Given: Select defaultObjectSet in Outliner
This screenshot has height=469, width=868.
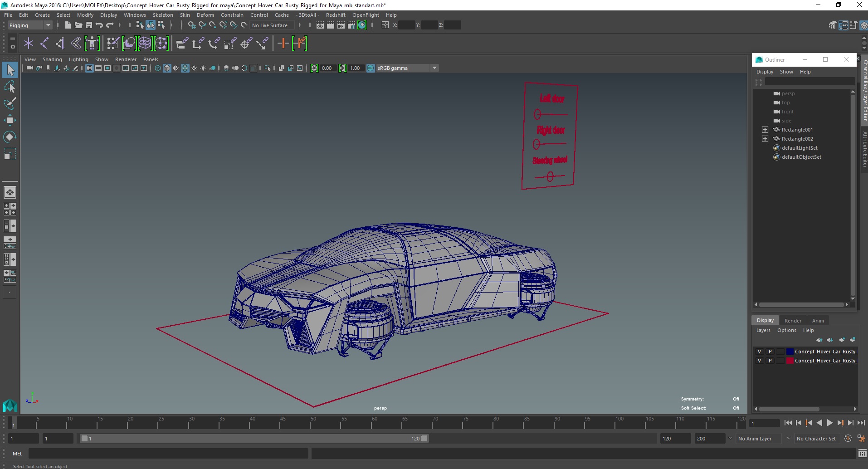Looking at the screenshot, I should coord(801,157).
